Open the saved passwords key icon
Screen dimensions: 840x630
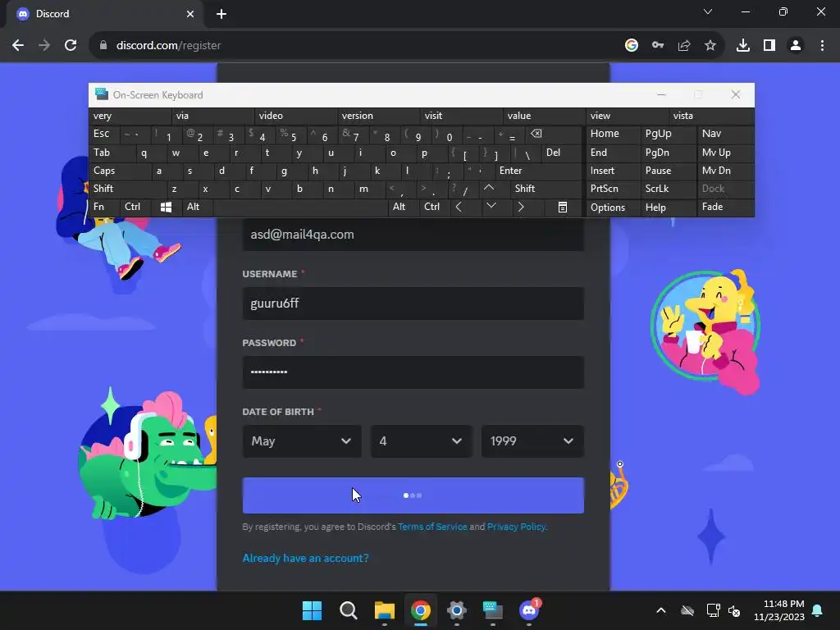(657, 46)
